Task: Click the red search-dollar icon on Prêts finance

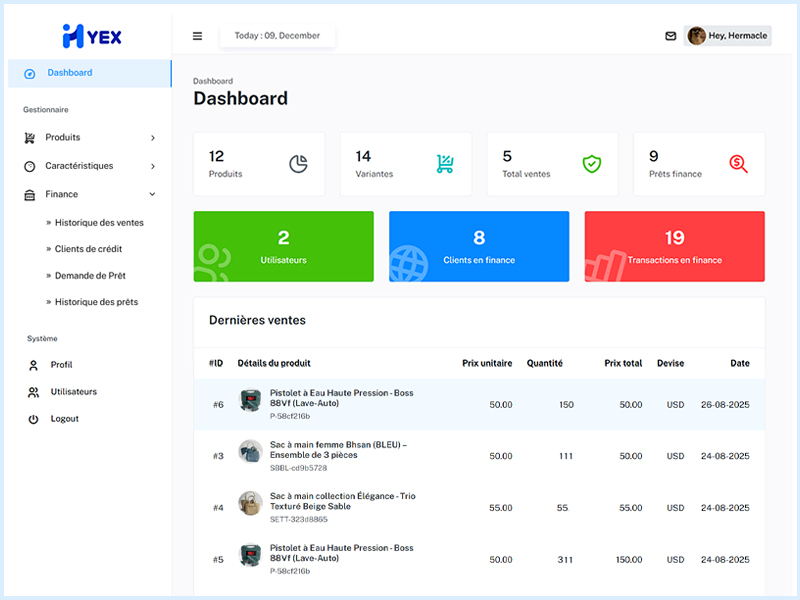Action: tap(740, 163)
